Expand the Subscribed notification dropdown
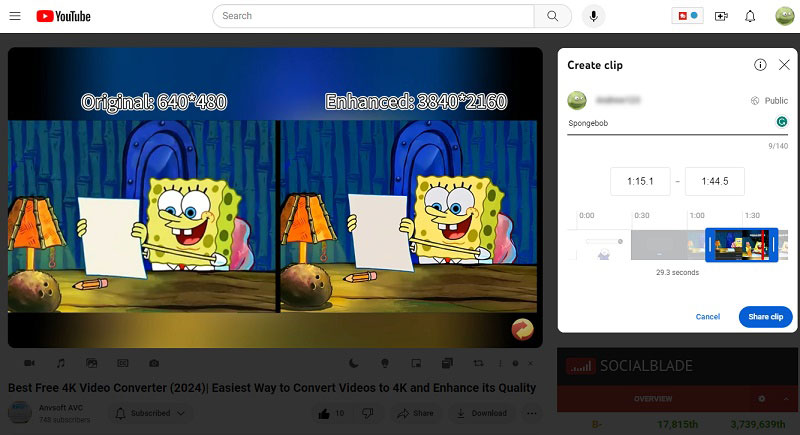This screenshot has height=435, width=800. (150, 413)
